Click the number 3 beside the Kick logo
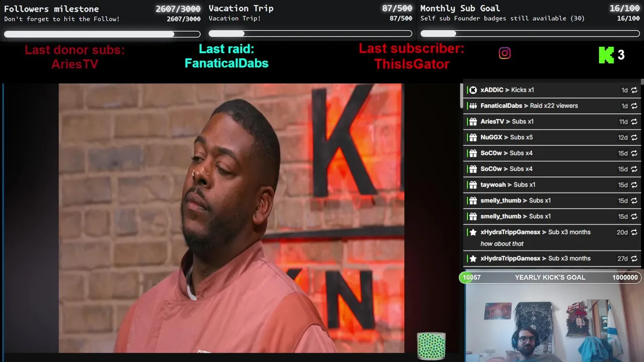This screenshot has width=644, height=362. coord(621,55)
